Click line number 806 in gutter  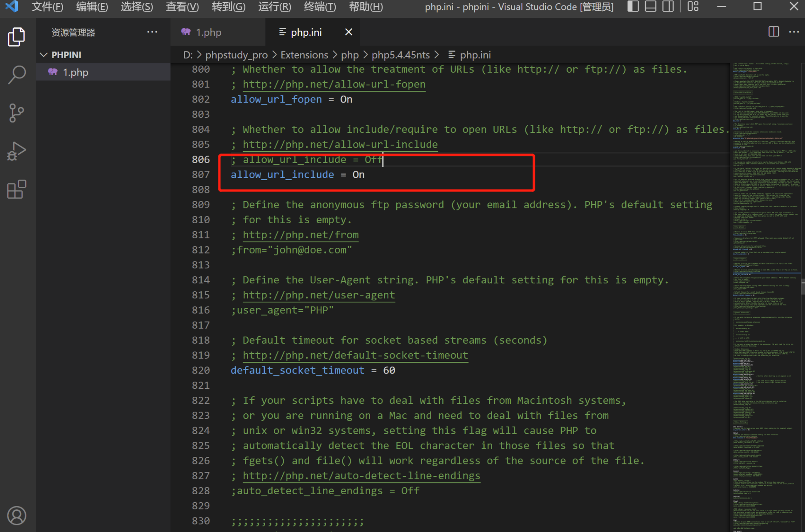201,159
